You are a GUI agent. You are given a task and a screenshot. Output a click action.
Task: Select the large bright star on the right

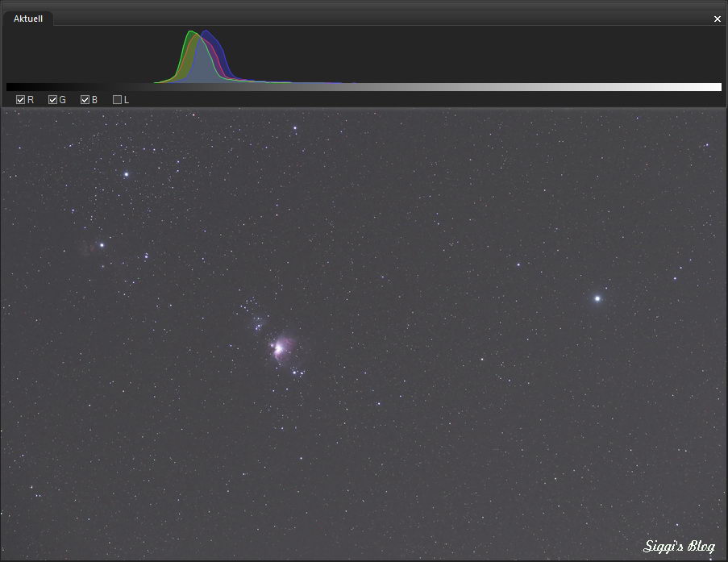[597, 298]
